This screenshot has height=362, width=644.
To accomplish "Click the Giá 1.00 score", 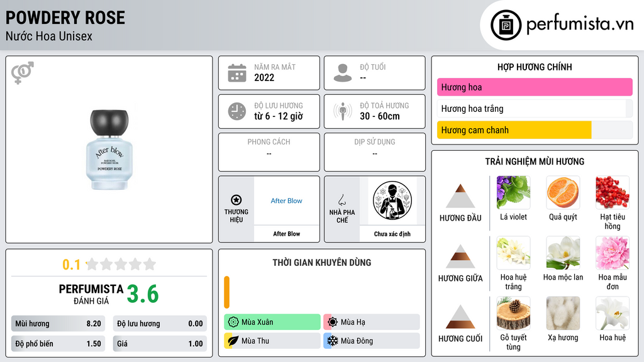I will 160,344.
